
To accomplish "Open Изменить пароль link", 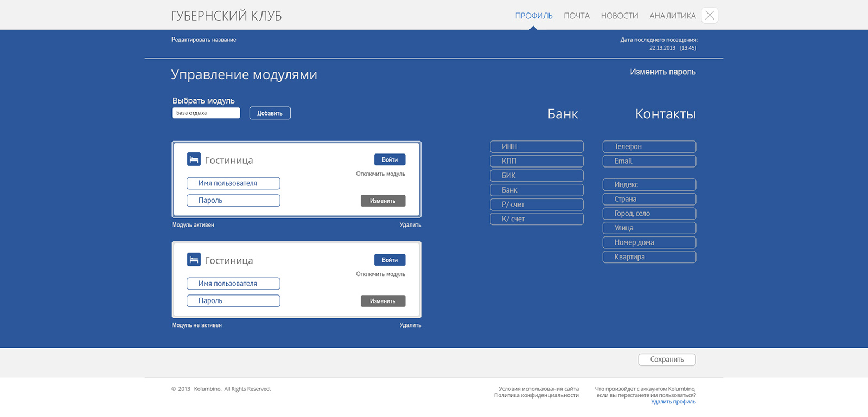I will 663,72.
